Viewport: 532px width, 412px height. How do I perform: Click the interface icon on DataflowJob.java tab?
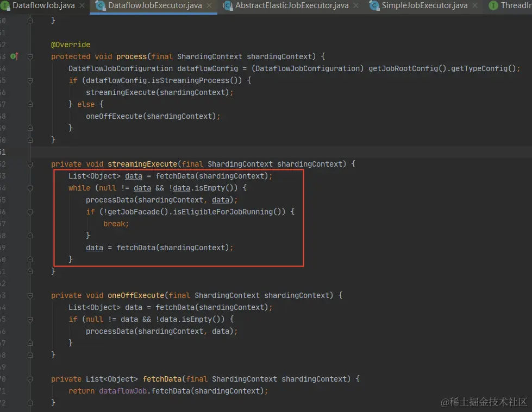tap(5, 5)
